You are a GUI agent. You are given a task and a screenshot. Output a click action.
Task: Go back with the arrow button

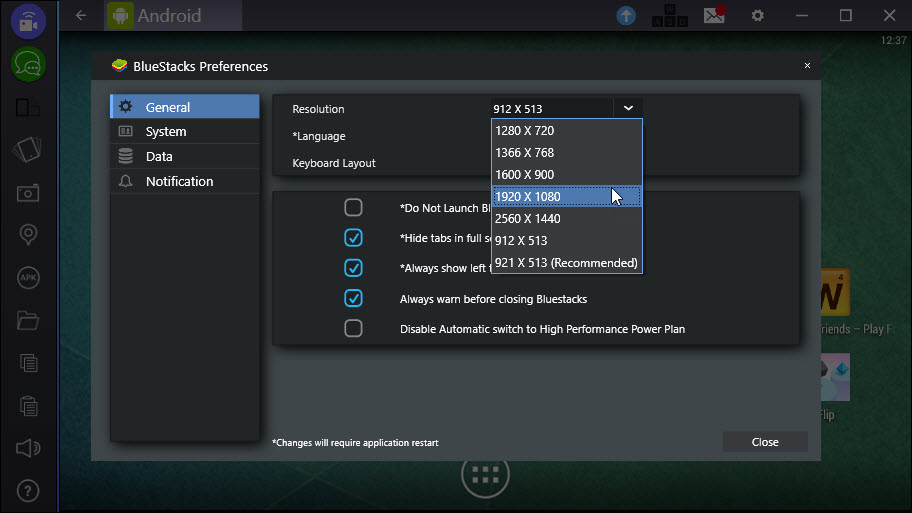click(x=81, y=16)
